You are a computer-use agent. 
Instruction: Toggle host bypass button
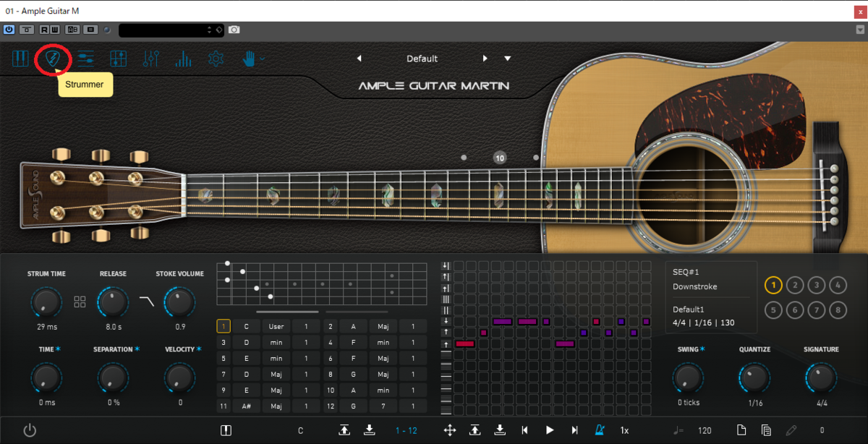tap(27, 30)
